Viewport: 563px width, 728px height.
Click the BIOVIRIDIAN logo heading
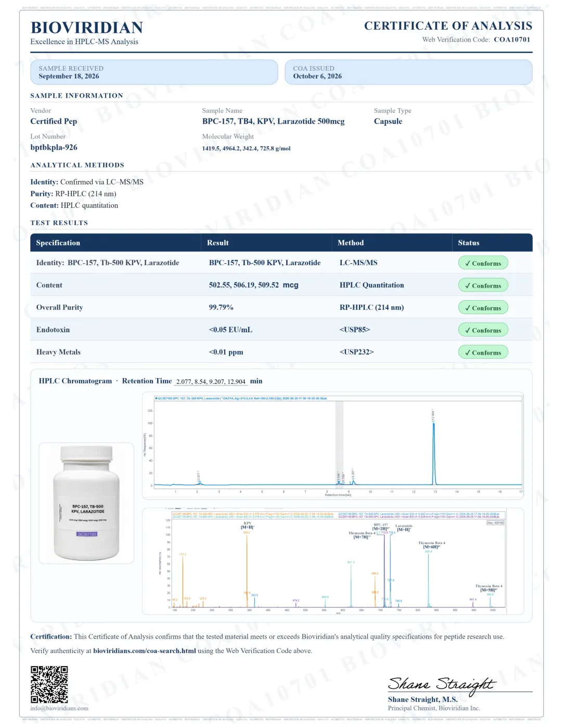(87, 28)
